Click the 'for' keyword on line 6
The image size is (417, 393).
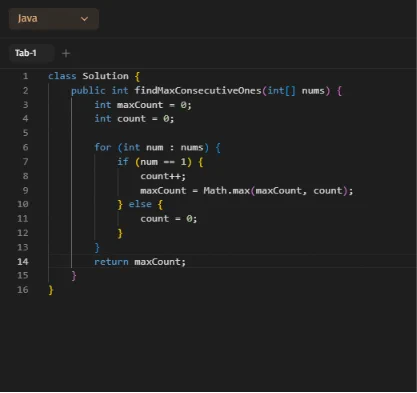click(x=103, y=147)
